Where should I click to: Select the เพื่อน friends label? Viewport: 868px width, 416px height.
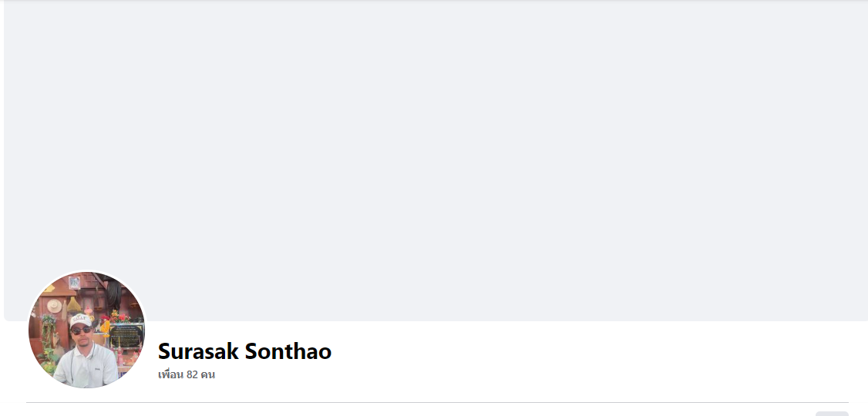coord(170,375)
